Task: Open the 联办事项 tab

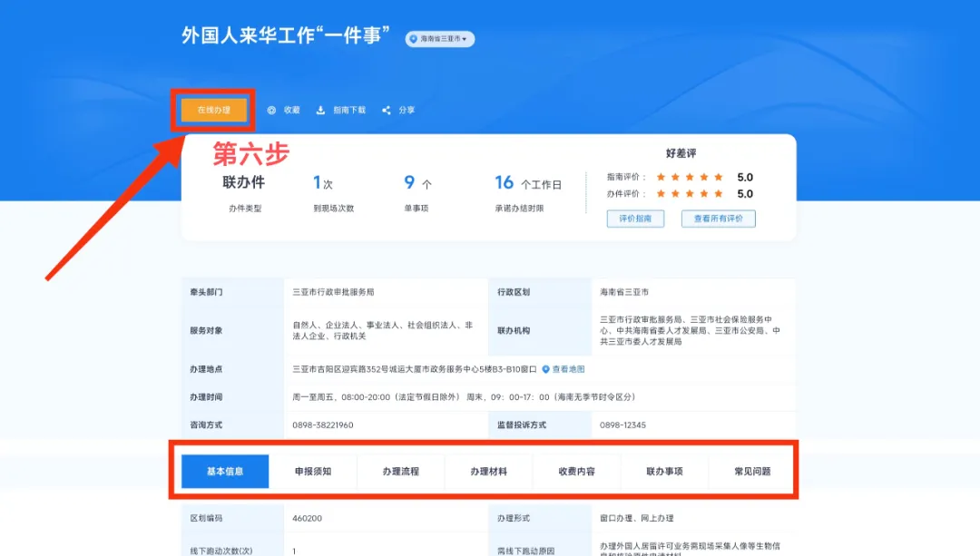Action: pos(664,472)
